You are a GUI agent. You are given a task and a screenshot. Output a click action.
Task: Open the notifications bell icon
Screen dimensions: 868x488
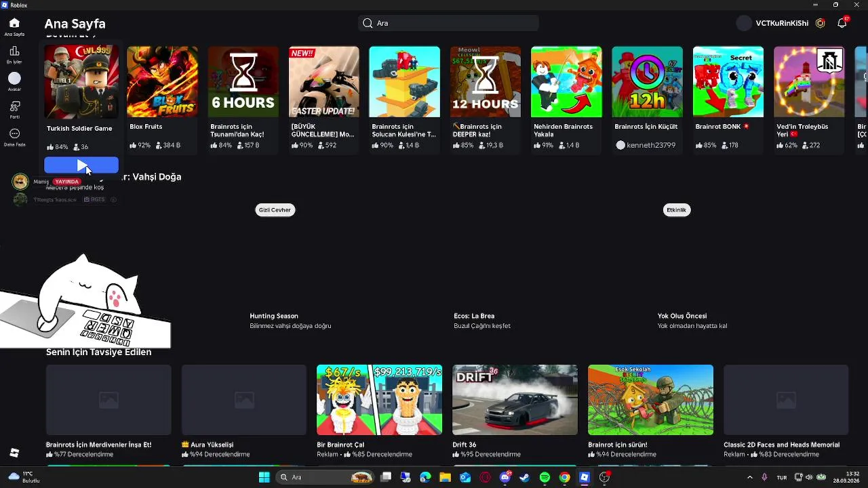[x=842, y=23]
